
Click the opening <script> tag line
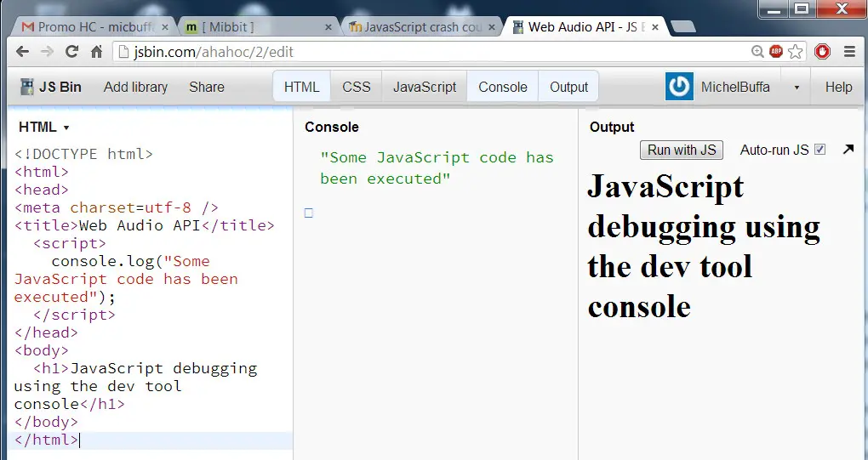click(x=69, y=243)
